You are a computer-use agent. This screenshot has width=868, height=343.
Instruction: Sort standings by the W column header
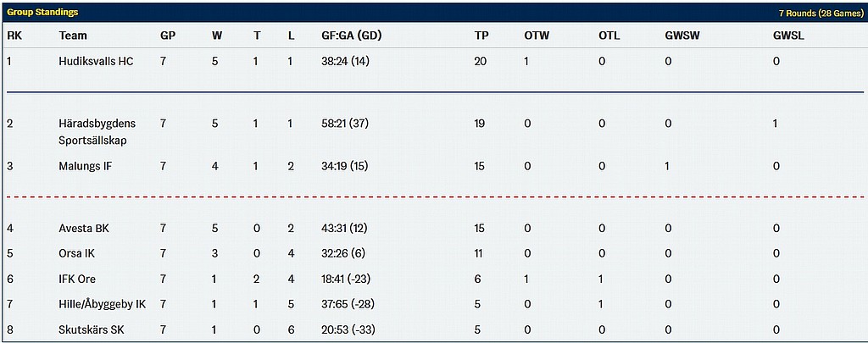click(216, 36)
